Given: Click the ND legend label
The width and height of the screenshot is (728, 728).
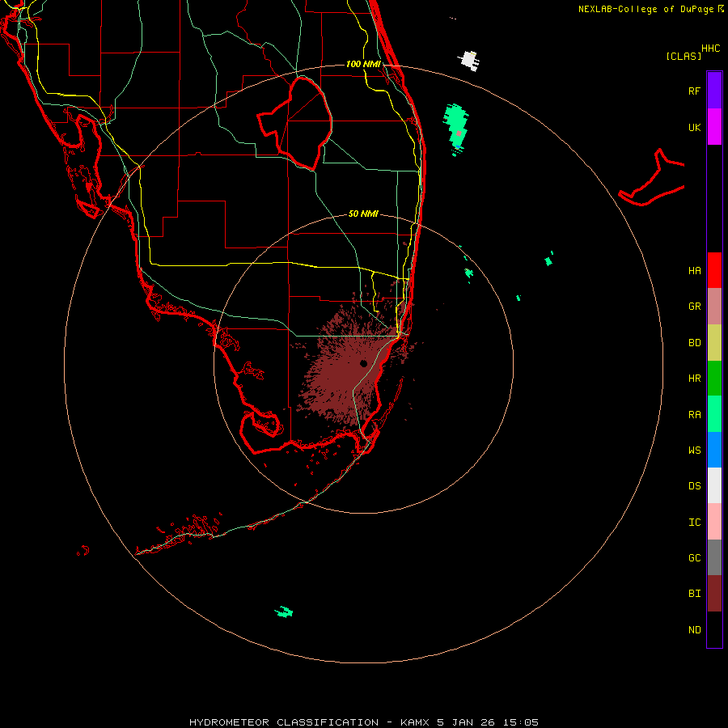Looking at the screenshot, I should 694,630.
